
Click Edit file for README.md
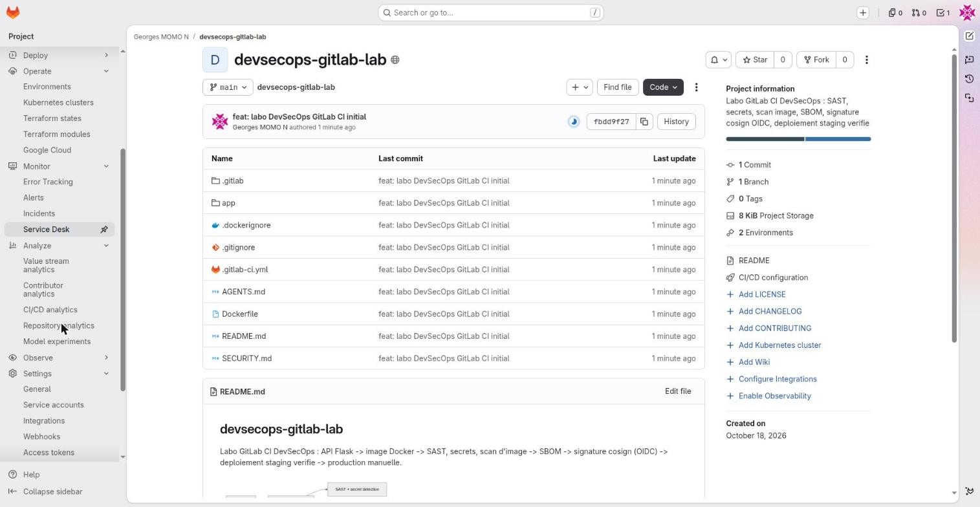click(678, 392)
